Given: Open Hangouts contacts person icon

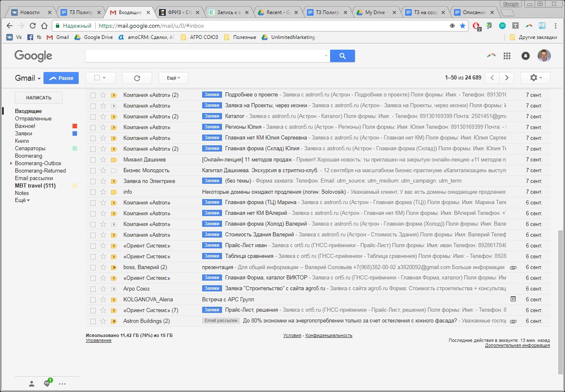Looking at the screenshot, I should (x=31, y=384).
